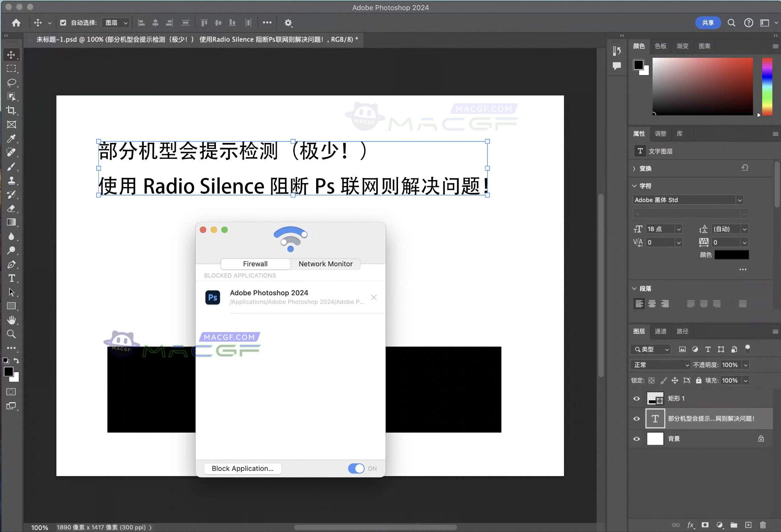Collapse the 字符 section in Properties
The image size is (781, 532).
[x=634, y=185]
